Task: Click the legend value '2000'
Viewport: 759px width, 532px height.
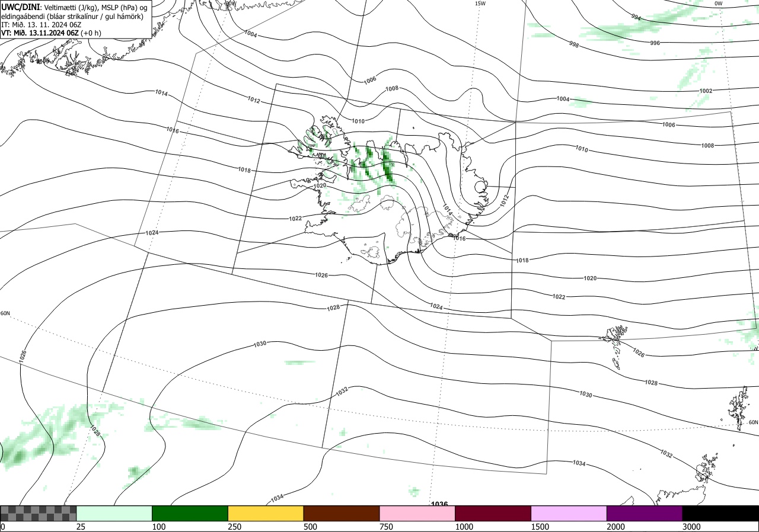Action: pos(616,527)
